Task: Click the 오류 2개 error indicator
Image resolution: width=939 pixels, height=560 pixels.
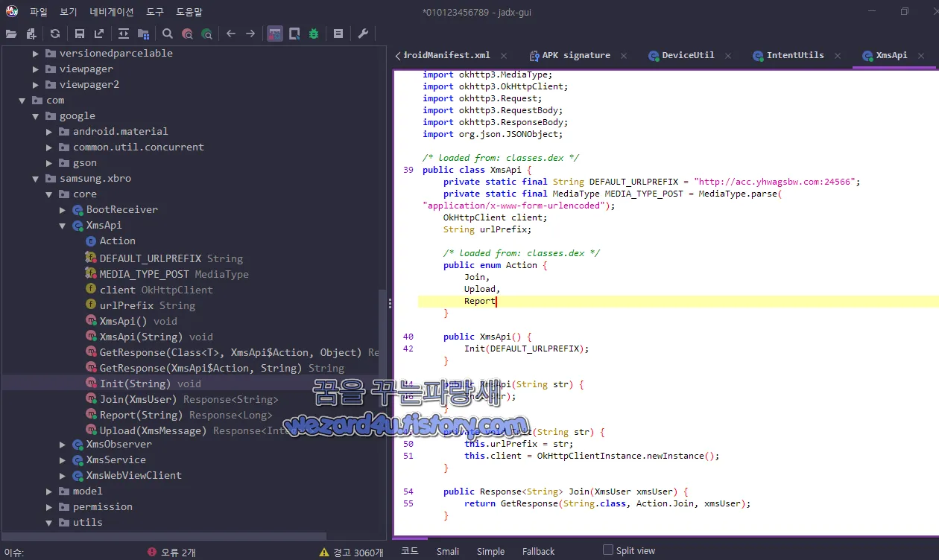Action: click(171, 552)
